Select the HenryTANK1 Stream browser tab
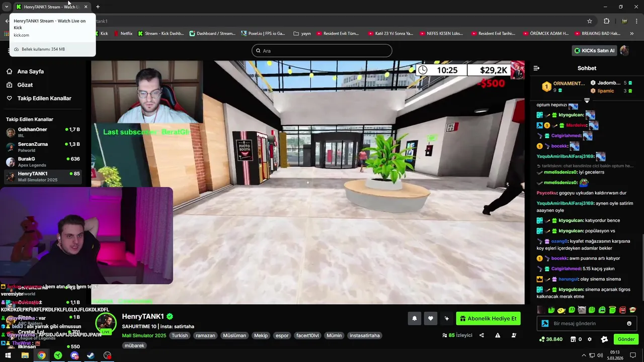Viewport: 644px width, 362px height. tap(52, 7)
